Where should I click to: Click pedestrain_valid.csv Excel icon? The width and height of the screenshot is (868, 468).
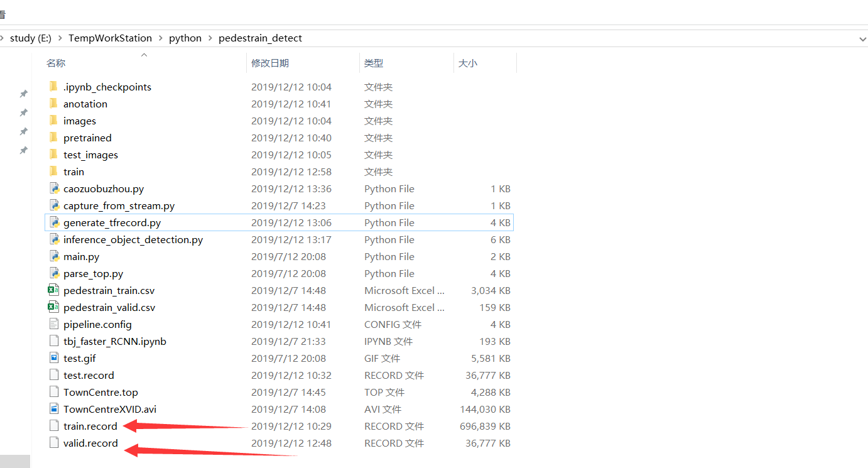[x=53, y=307]
